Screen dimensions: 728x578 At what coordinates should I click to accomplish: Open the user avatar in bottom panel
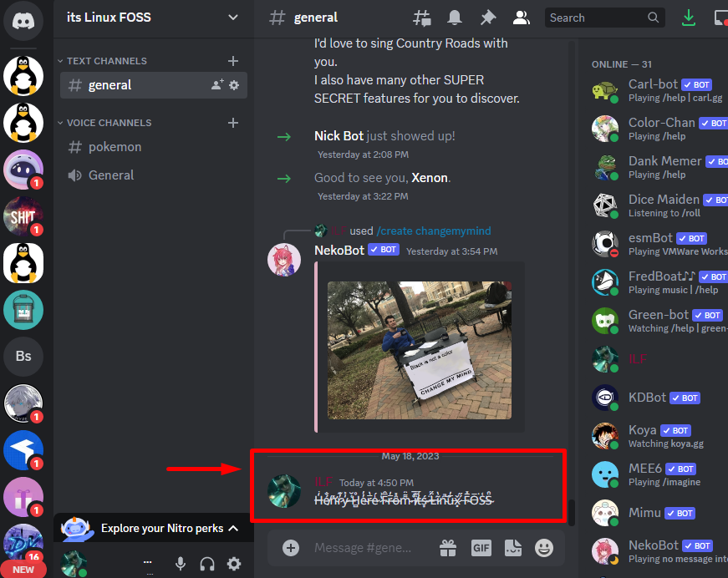[x=74, y=564]
